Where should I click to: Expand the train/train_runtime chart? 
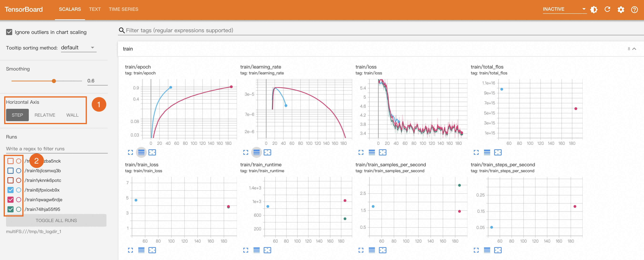246,250
